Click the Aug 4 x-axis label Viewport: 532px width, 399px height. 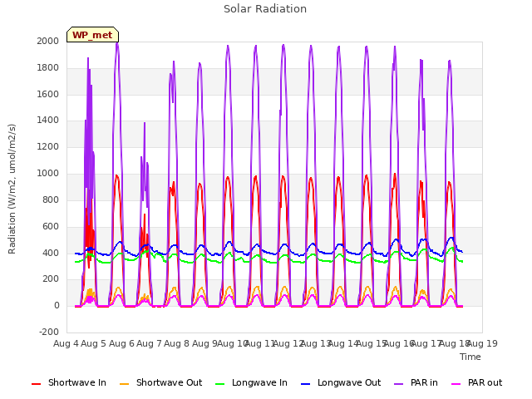point(66,343)
